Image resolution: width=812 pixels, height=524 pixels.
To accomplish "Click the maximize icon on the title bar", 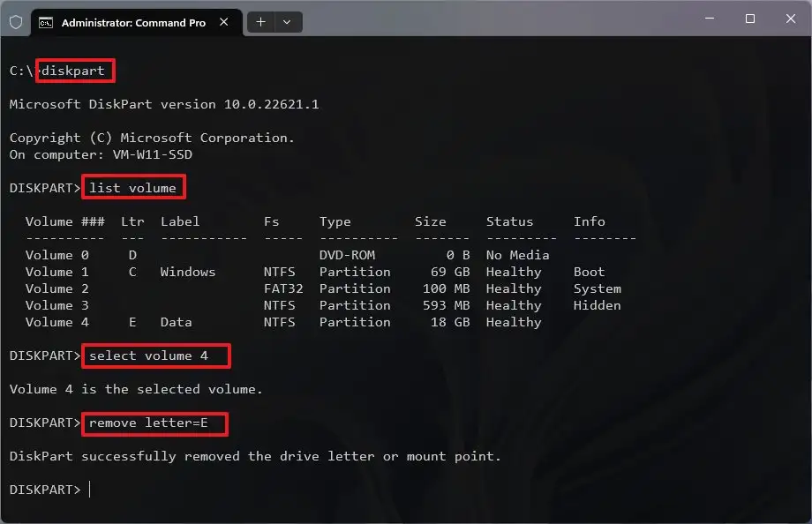I will click(x=750, y=18).
